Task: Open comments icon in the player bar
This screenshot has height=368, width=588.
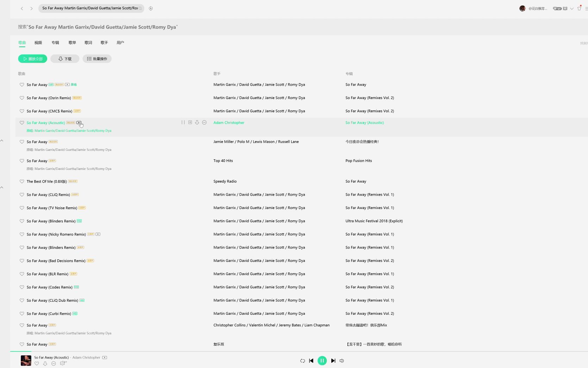Action: (63, 363)
